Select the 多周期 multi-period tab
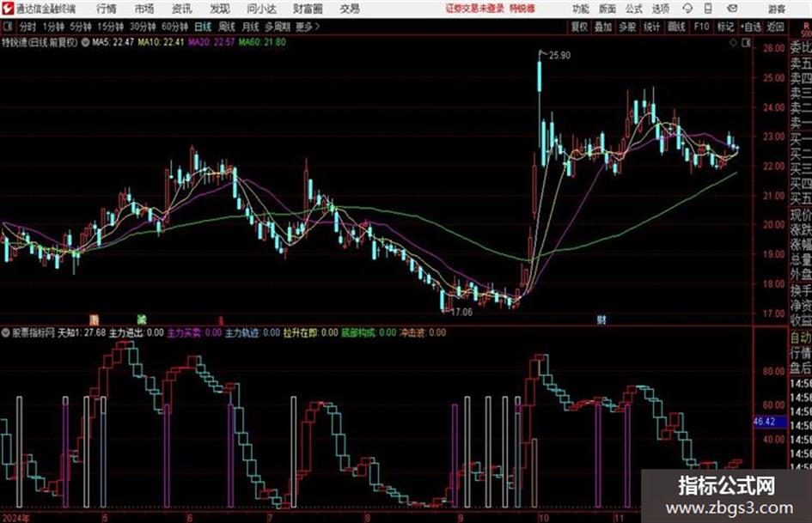The width and height of the screenshot is (812, 523). coord(278,27)
